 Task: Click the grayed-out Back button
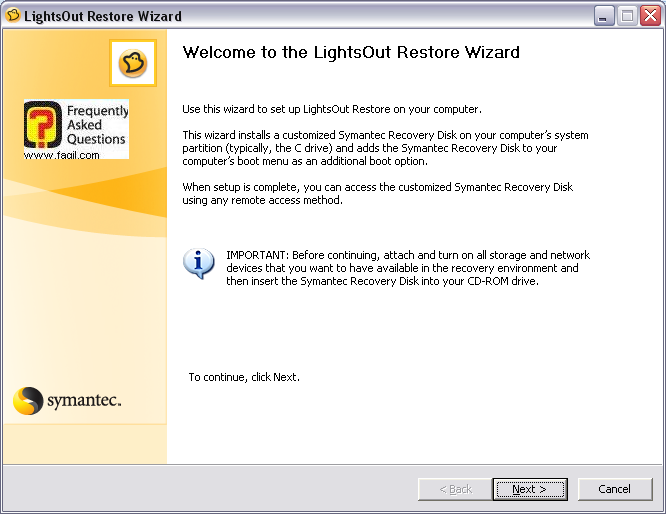[x=455, y=489]
